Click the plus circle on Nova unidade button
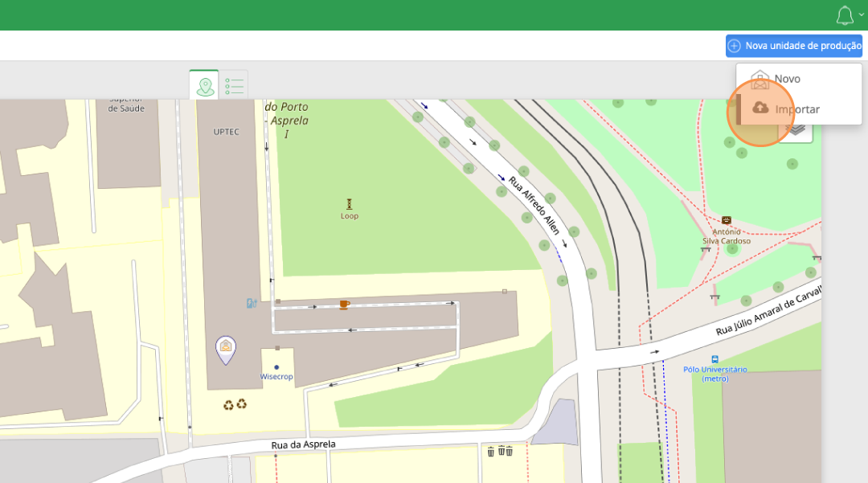The width and height of the screenshot is (868, 483). (x=735, y=46)
